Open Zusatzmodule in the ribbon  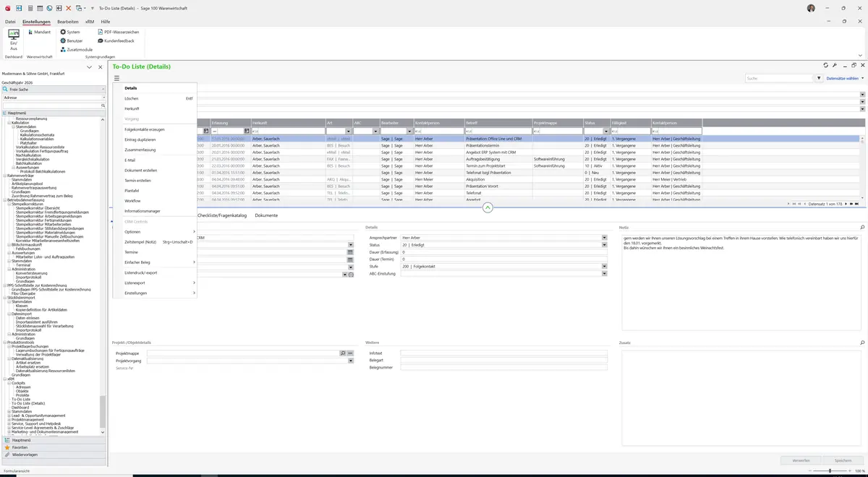point(76,49)
